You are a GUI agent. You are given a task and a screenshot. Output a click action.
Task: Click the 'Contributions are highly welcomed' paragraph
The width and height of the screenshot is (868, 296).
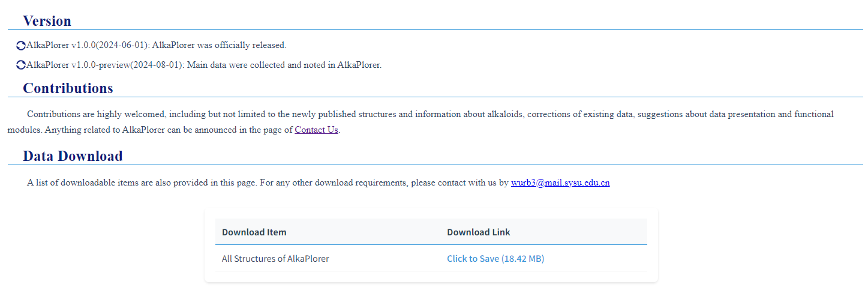click(x=420, y=114)
